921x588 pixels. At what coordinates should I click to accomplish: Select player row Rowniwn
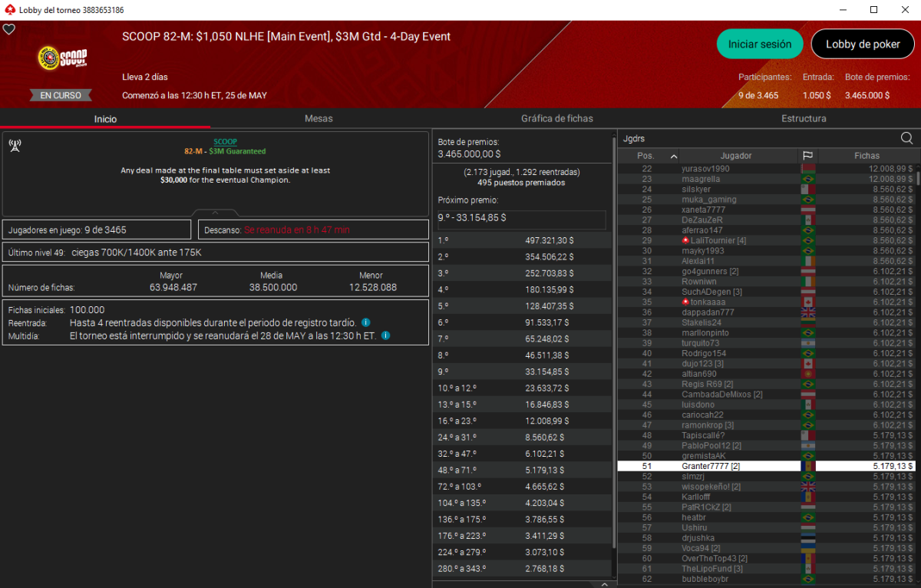(x=767, y=282)
